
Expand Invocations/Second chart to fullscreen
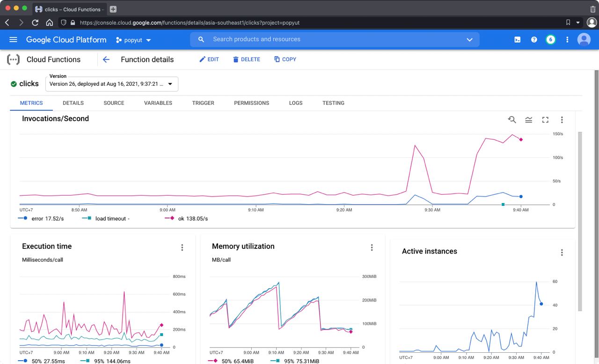point(545,120)
